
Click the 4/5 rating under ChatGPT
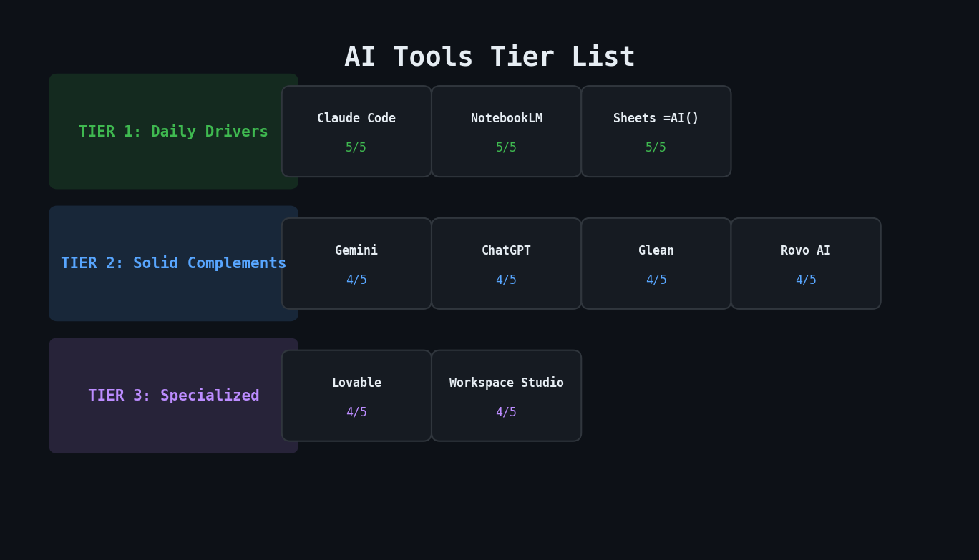[x=506, y=279]
